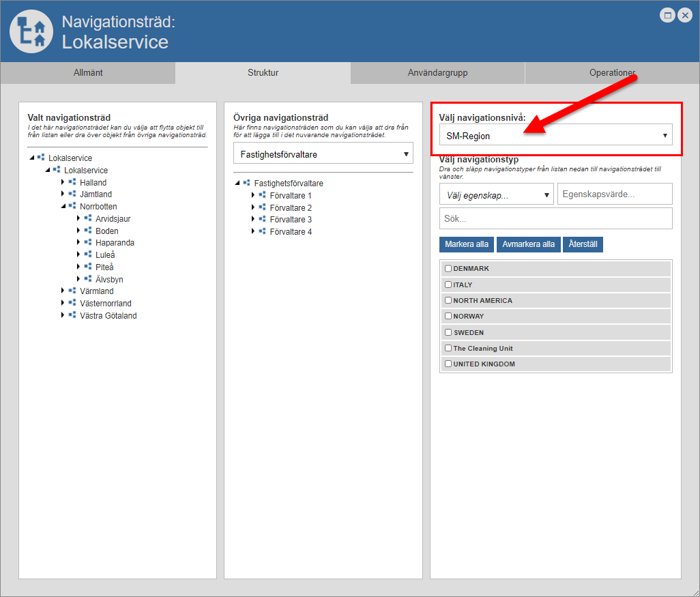The width and height of the screenshot is (700, 597).
Task: Click the node icon beside Halland
Action: click(x=72, y=182)
